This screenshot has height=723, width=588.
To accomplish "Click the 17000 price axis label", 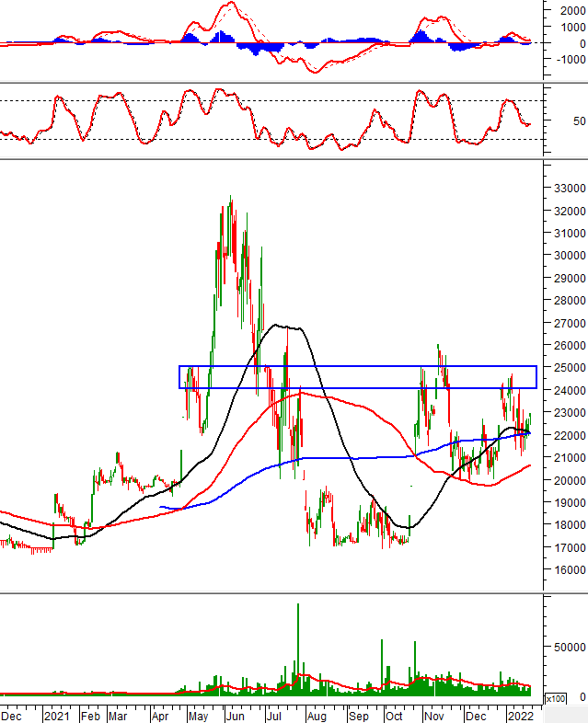I will click(x=570, y=547).
